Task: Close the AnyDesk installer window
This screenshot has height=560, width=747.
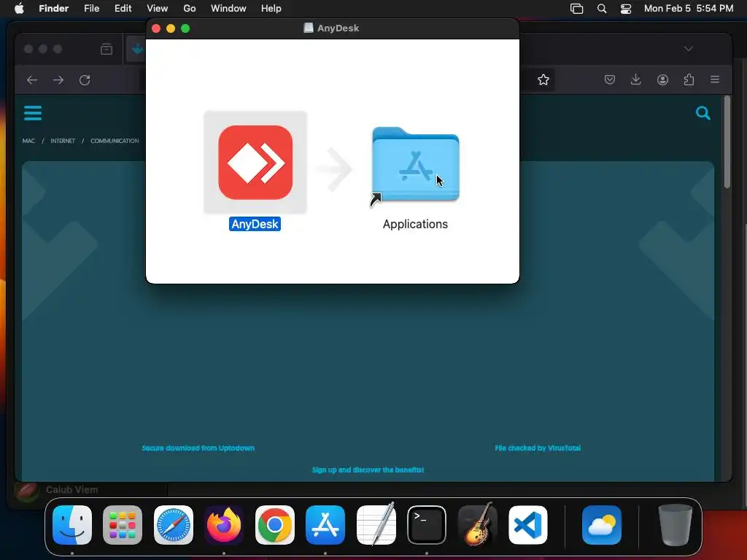Action: (156, 28)
